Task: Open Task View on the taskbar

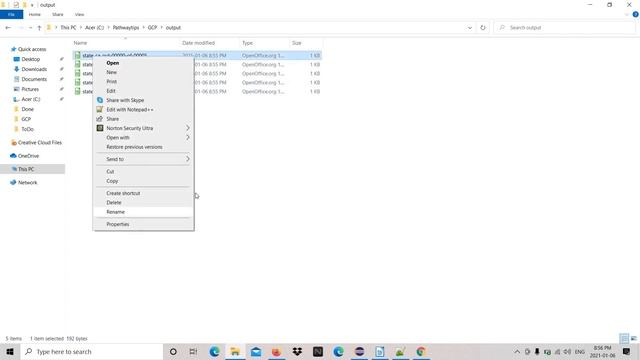Action: click(193, 351)
